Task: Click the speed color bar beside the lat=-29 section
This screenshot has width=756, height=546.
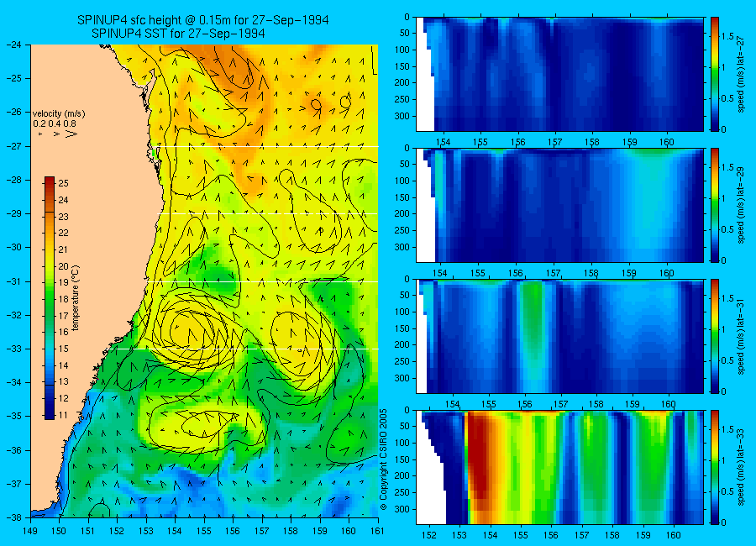Action: point(714,206)
